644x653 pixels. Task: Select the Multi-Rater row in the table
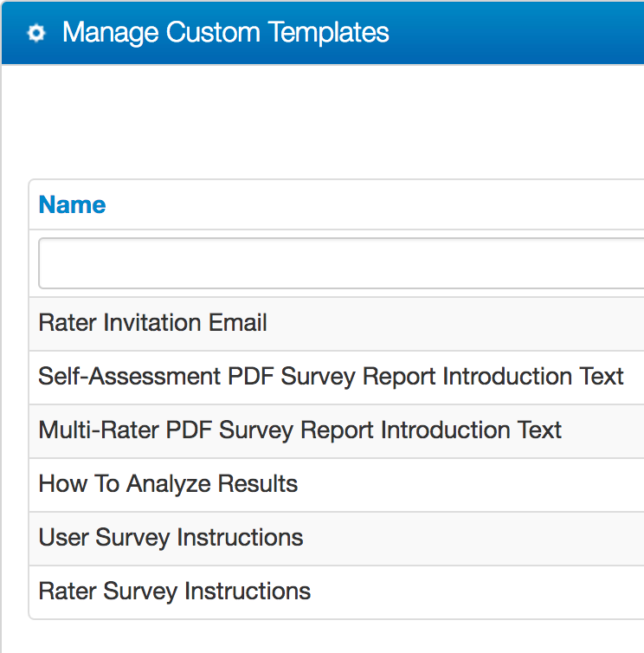(337, 431)
